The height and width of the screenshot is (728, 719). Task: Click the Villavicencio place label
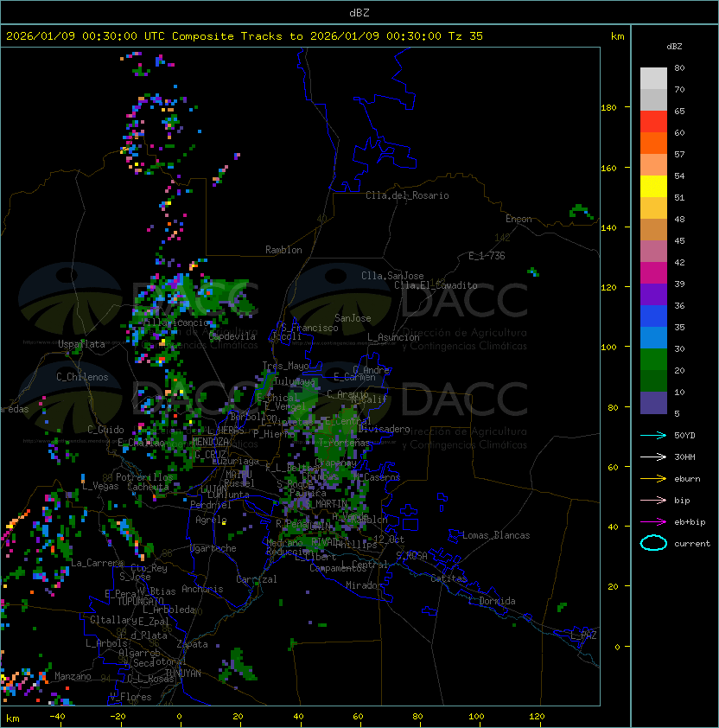pyautogui.click(x=175, y=322)
